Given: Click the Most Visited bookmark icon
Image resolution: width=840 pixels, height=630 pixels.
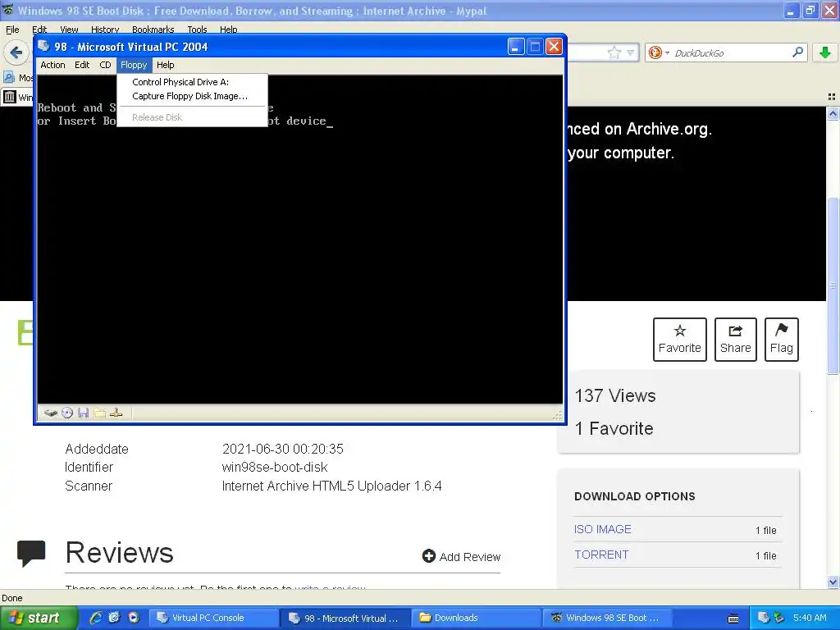Looking at the screenshot, I should [x=9, y=78].
